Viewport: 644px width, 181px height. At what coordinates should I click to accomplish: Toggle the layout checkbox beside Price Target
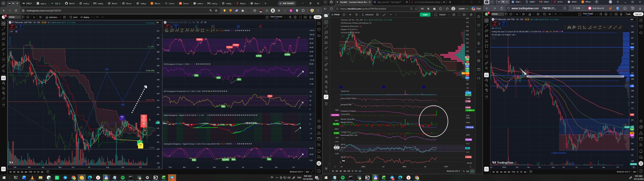point(580,14)
